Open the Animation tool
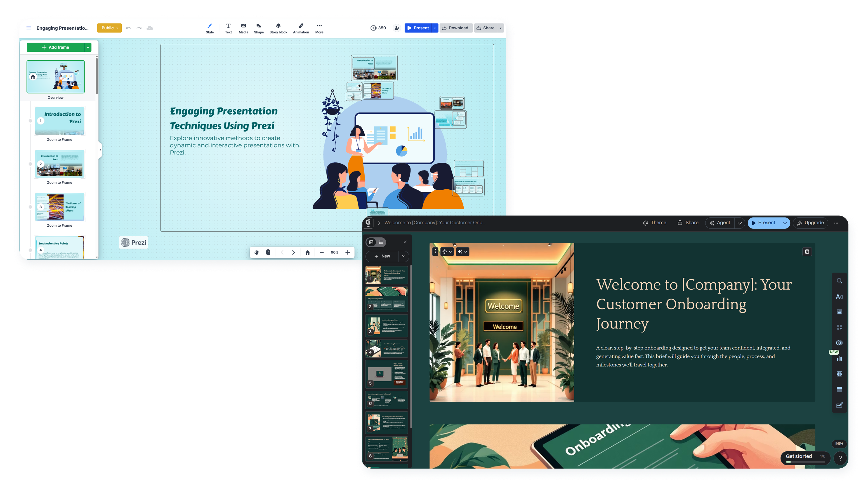 [301, 28]
